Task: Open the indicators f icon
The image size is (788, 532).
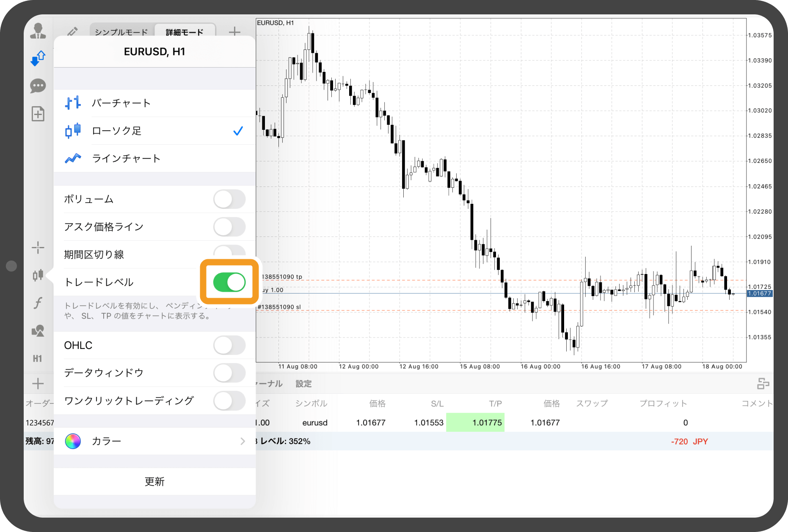Action: (x=38, y=303)
